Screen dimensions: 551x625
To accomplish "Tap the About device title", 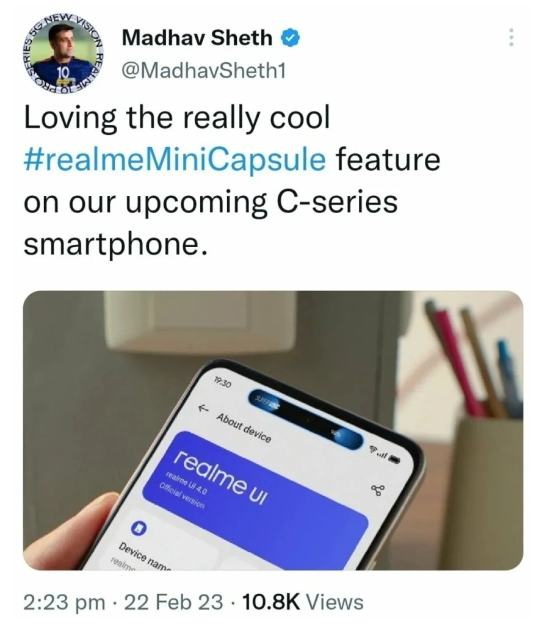I will coord(244,428).
